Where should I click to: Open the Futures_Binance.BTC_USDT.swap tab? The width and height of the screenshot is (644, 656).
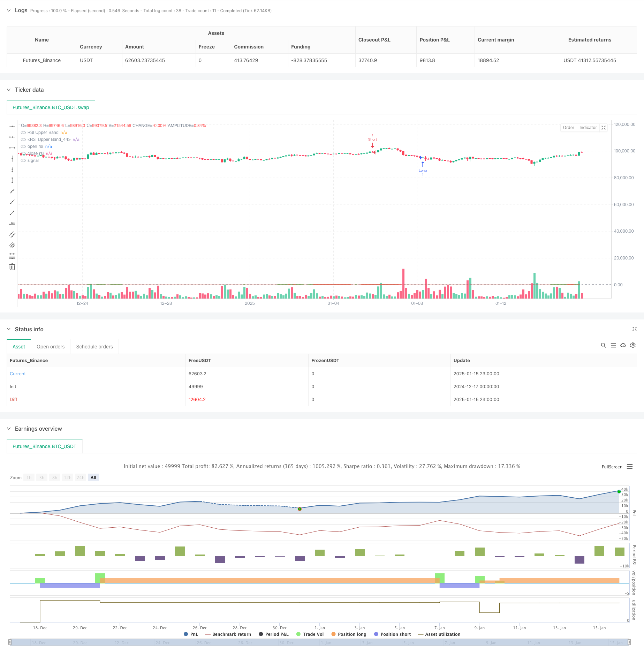(51, 107)
